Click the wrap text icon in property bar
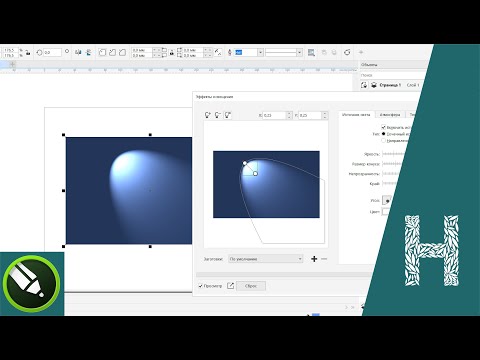This screenshot has height=360, width=480. tap(311, 52)
